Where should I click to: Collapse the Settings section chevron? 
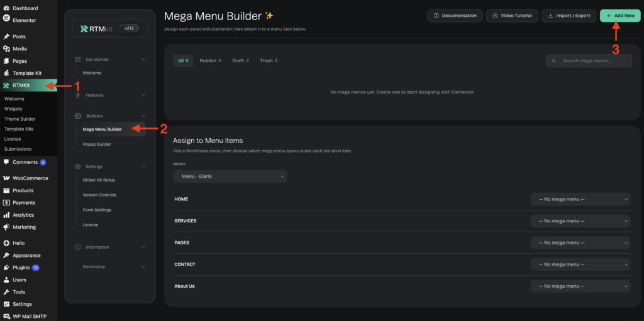(143, 166)
